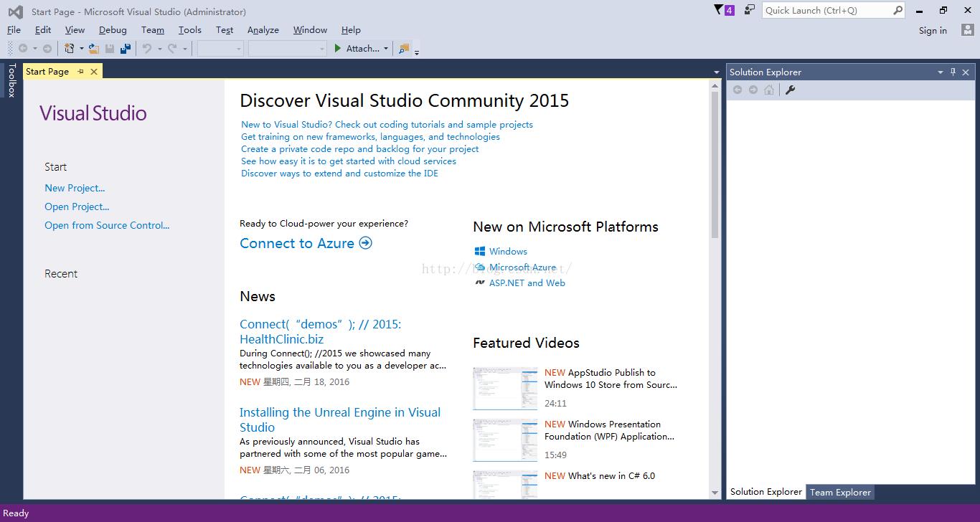Toggle auto-hide pin on Solution Explorer
Image resolution: width=980 pixels, height=522 pixels.
953,72
